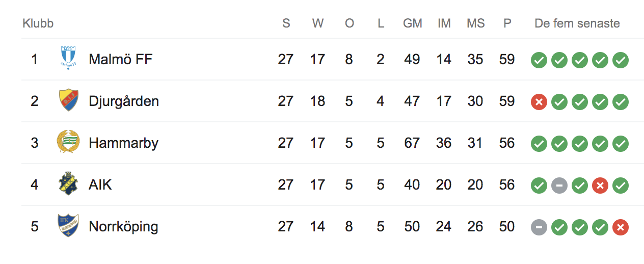Viewport: 644px width, 264px height.
Task: Click AIK's grey draw icon
Action: click(x=559, y=186)
